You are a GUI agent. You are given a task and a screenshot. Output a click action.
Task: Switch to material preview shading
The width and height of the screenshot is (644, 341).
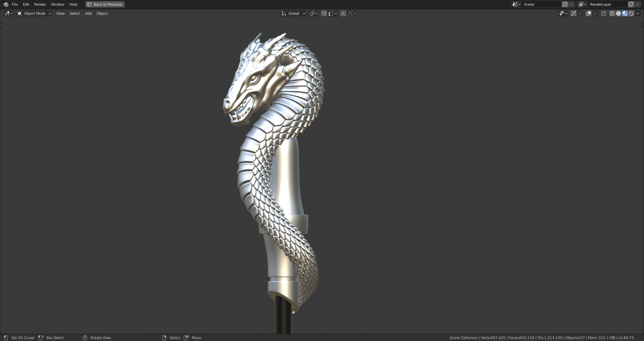(x=625, y=13)
